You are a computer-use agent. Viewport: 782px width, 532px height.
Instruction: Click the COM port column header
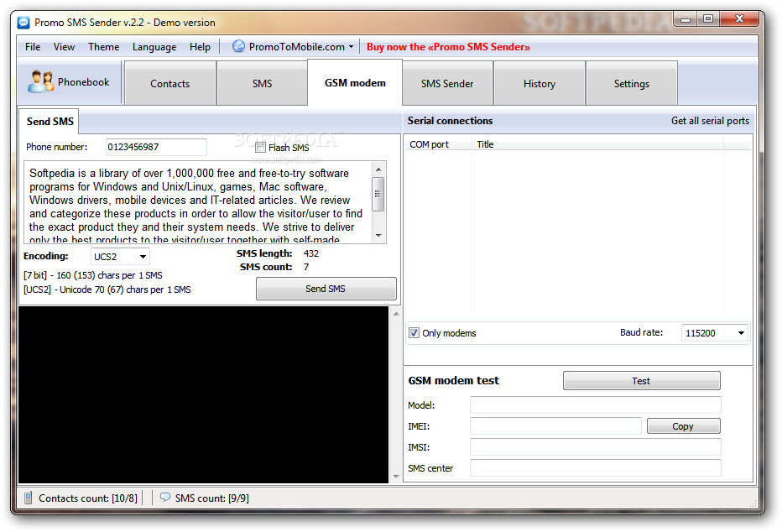[438, 144]
